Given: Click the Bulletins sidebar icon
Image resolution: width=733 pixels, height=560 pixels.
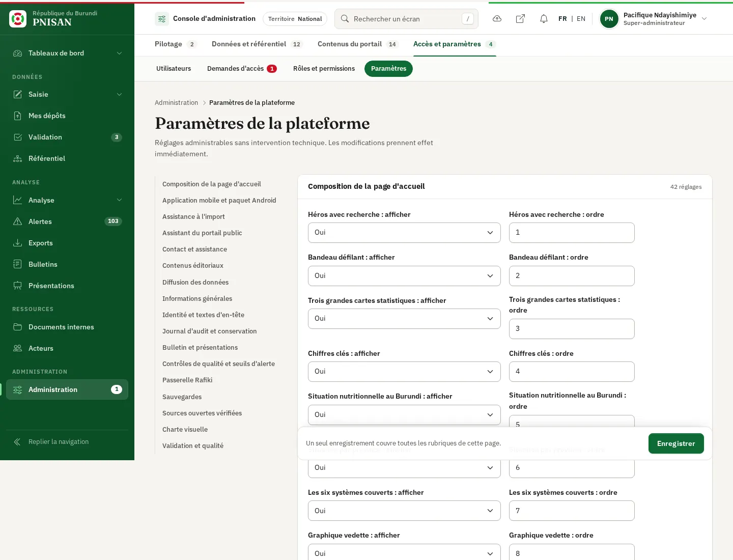Looking at the screenshot, I should pos(18,264).
